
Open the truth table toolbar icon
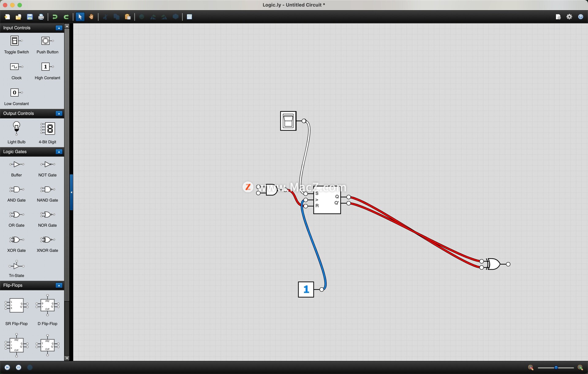click(189, 17)
